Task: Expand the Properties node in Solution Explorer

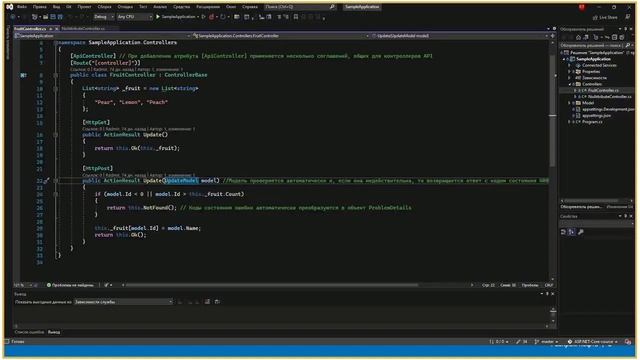Action: point(569,71)
